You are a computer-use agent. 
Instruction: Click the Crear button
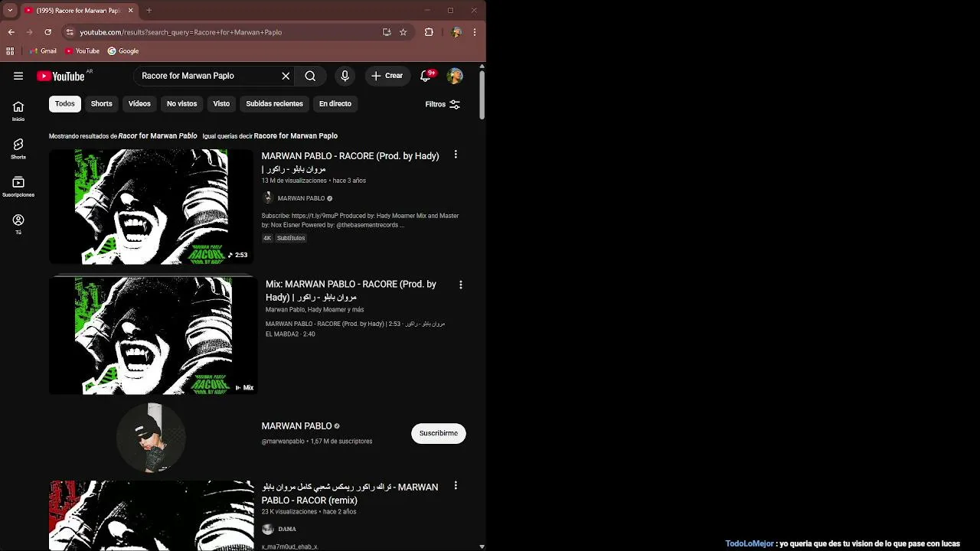387,76
